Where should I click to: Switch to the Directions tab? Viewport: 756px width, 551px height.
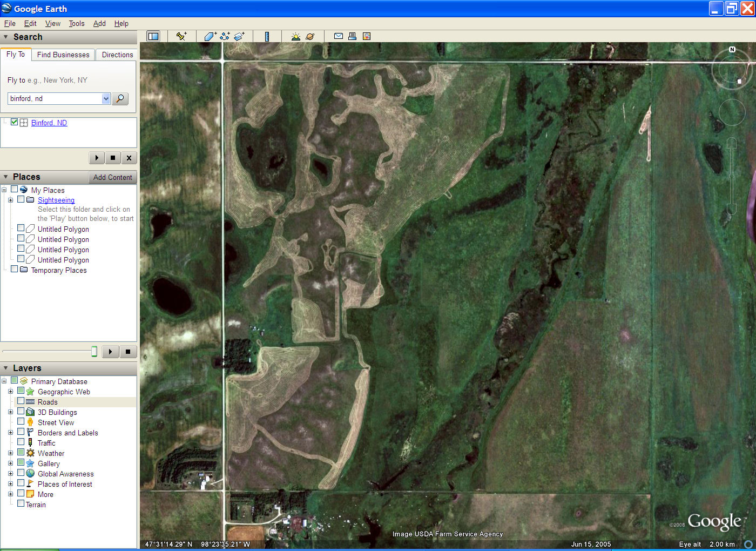click(117, 55)
